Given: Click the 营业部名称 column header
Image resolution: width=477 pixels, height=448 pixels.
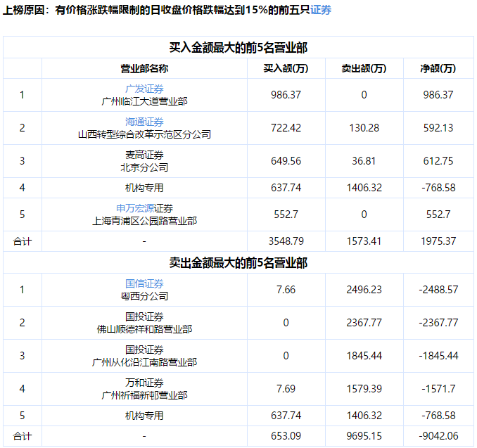Looking at the screenshot, I should [144, 68].
